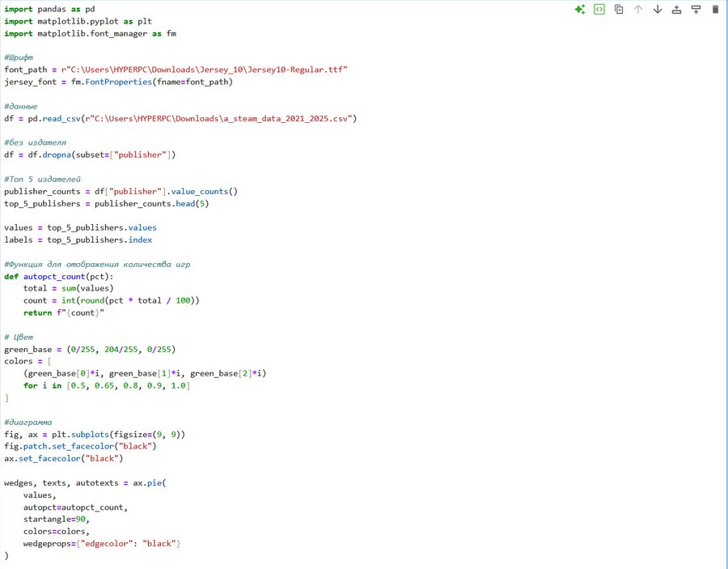This screenshot has height=569, width=728.
Task: Click the green_base color tuple assignment
Action: 89,349
